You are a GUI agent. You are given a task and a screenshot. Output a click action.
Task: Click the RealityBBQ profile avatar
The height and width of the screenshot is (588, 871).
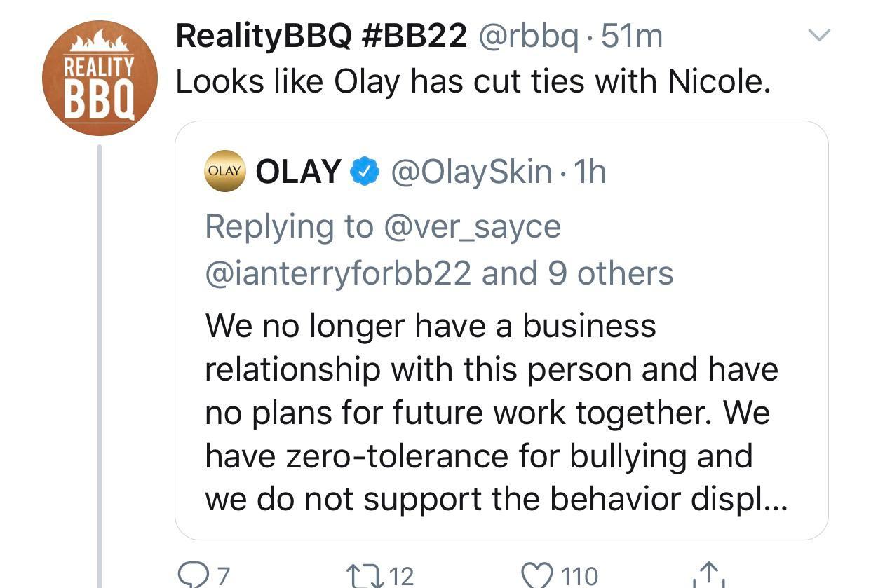click(100, 78)
